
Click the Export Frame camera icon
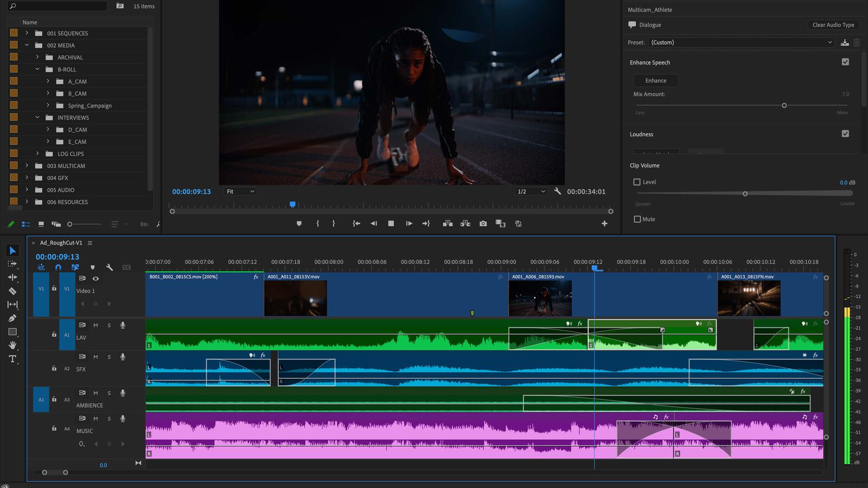coord(483,223)
